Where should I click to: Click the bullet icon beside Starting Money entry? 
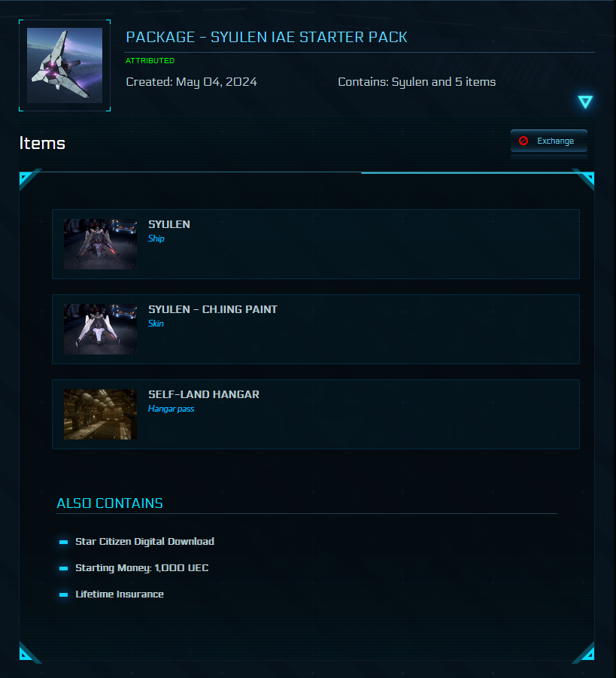63,567
